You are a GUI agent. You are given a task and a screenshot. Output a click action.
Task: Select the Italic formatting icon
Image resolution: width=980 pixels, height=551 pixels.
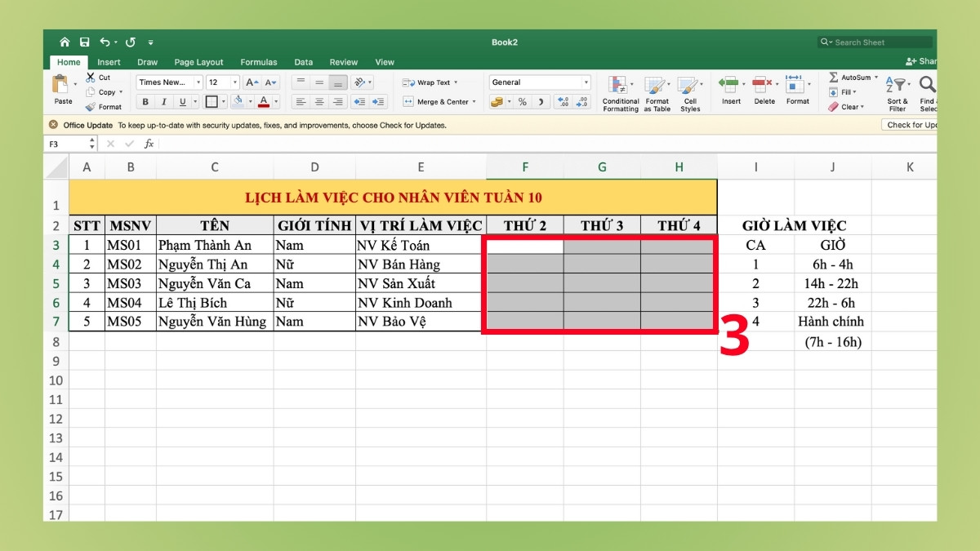164,101
